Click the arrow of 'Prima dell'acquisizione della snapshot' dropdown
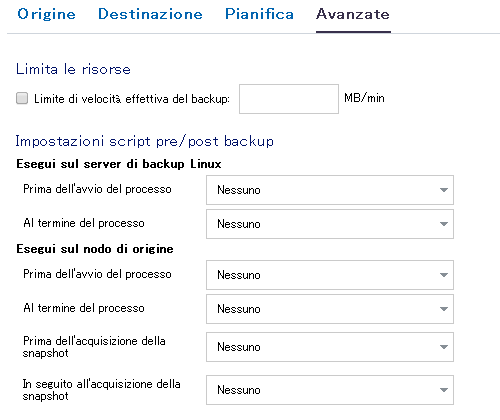The image size is (500, 420). 443,347
